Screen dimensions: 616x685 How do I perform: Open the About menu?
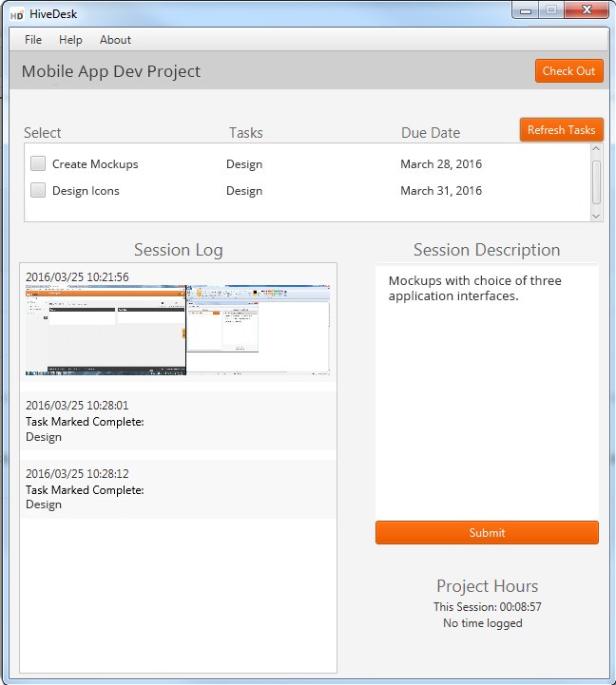[115, 40]
